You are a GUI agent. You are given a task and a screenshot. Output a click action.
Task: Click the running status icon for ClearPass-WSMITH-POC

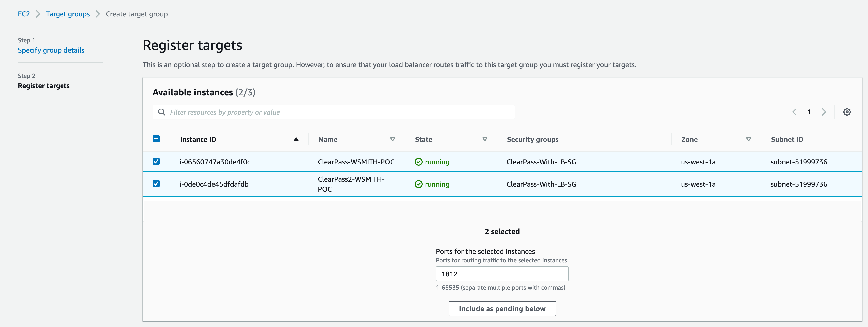(418, 162)
